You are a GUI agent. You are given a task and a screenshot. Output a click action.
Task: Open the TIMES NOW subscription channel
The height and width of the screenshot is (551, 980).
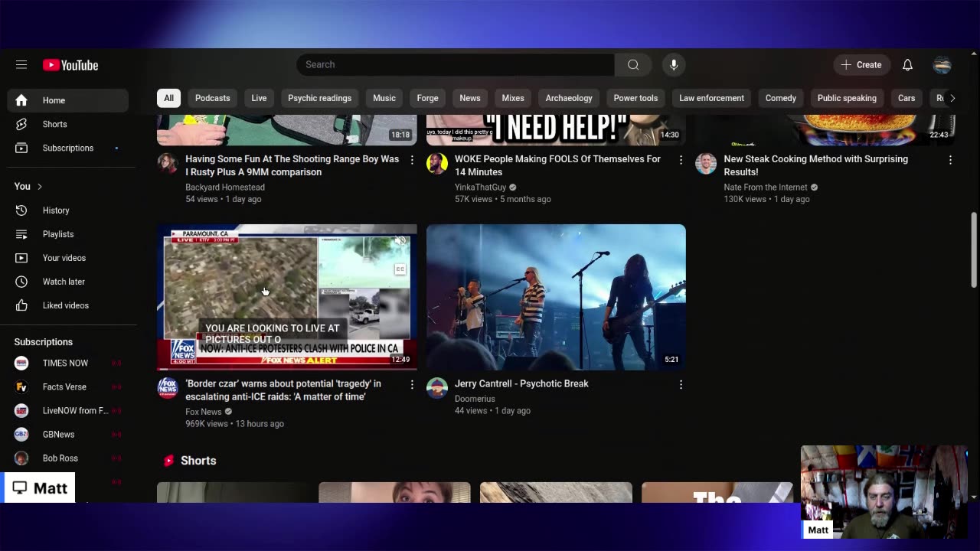[68, 363]
